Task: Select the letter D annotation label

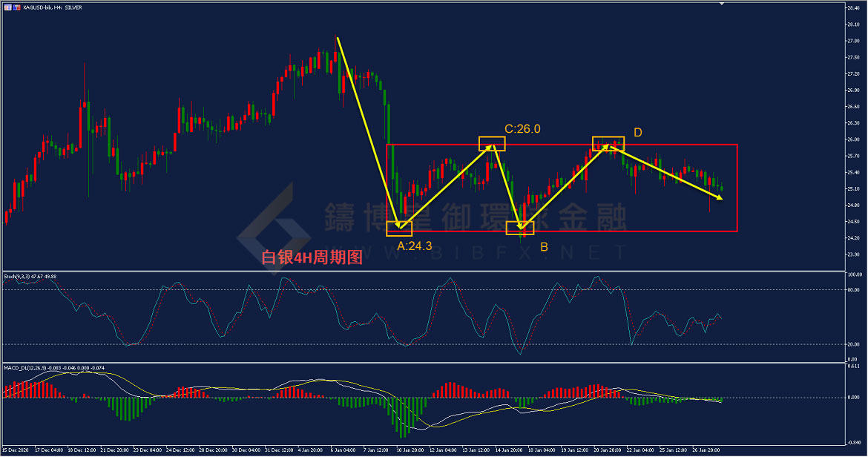Action: 637,133
